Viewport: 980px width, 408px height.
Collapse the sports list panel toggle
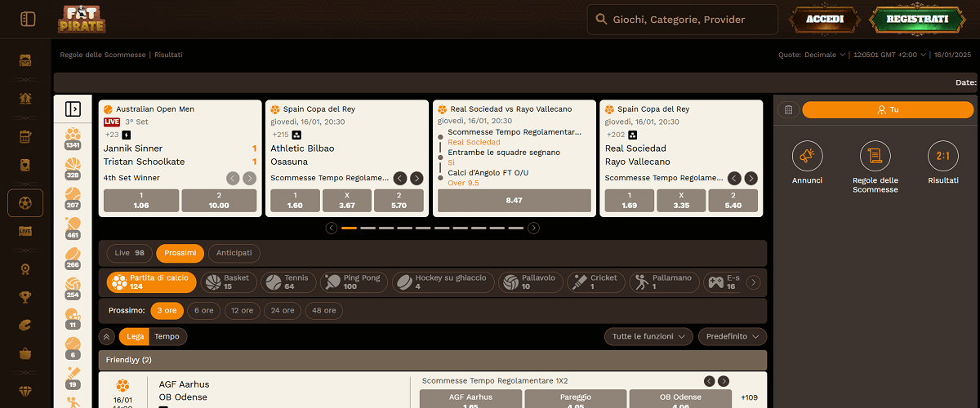(73, 109)
